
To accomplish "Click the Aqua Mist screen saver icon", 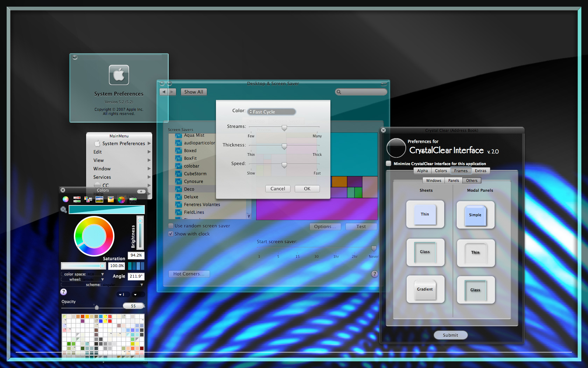I will pos(178,135).
